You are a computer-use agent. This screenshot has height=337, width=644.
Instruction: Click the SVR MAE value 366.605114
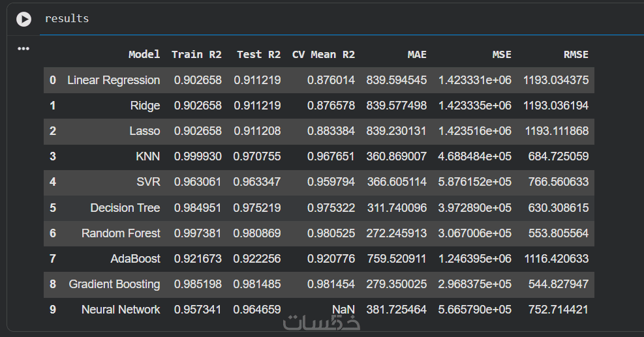[x=397, y=182]
